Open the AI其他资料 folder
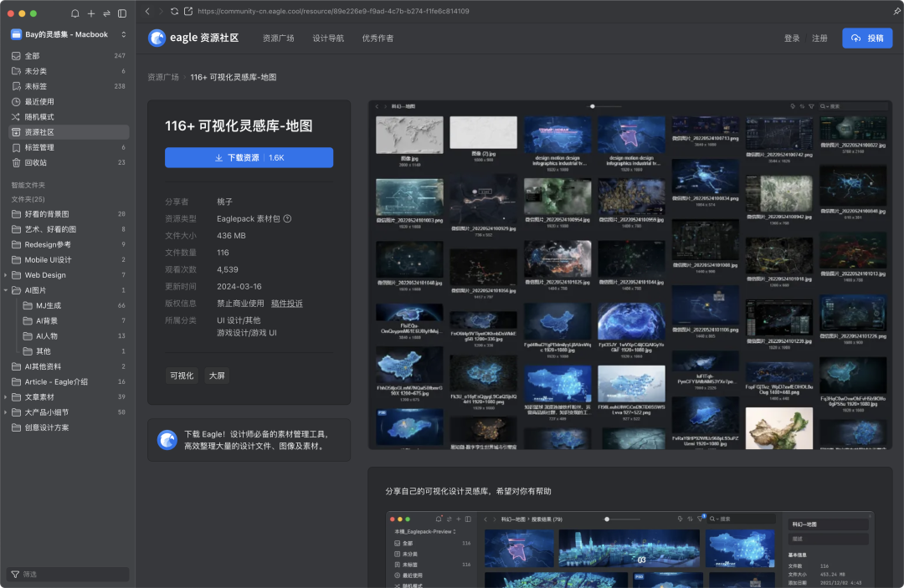The width and height of the screenshot is (904, 588). coord(69,366)
